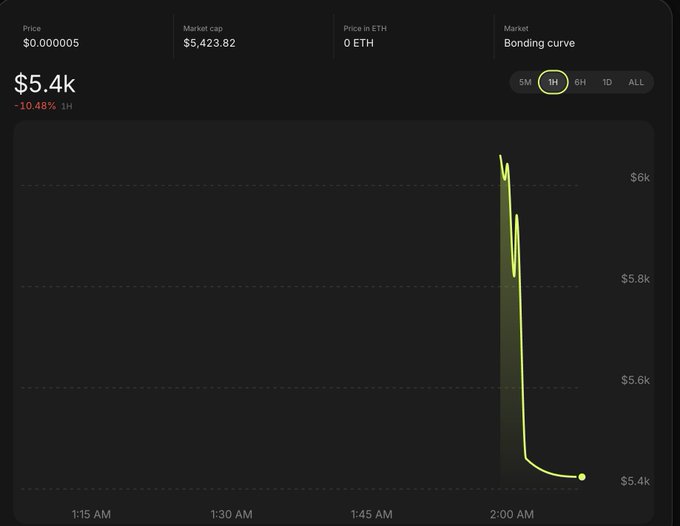Screen dimensions: 680x526
Task: Click the 1:45 AM time label
Action: click(371, 515)
